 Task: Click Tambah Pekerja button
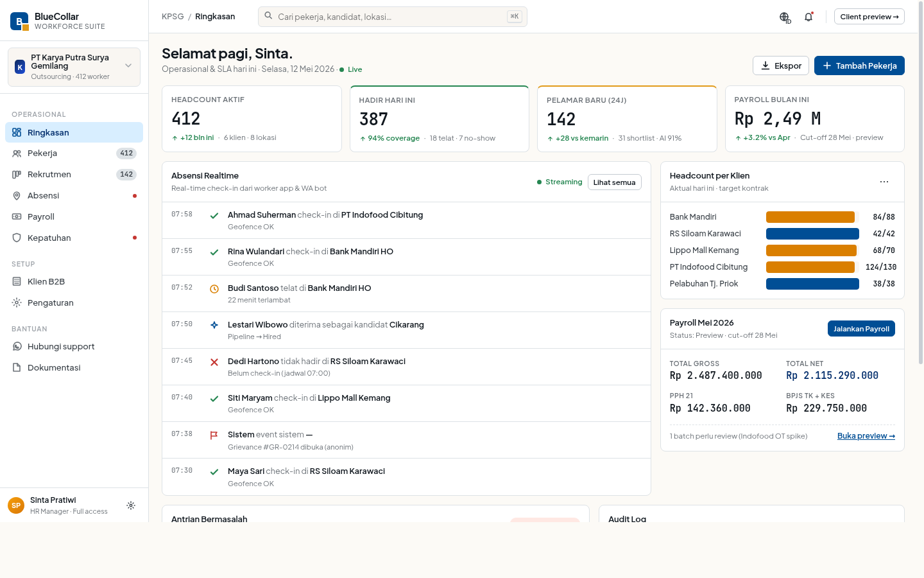click(859, 66)
